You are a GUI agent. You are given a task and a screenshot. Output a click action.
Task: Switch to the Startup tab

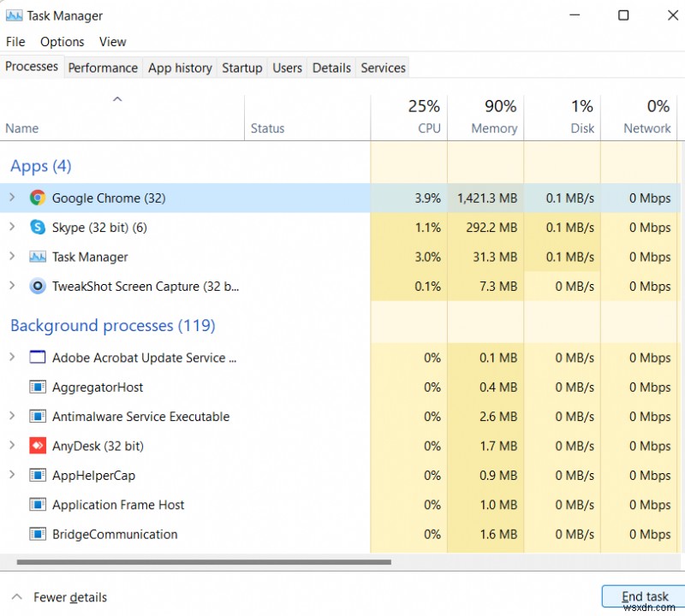click(x=242, y=68)
